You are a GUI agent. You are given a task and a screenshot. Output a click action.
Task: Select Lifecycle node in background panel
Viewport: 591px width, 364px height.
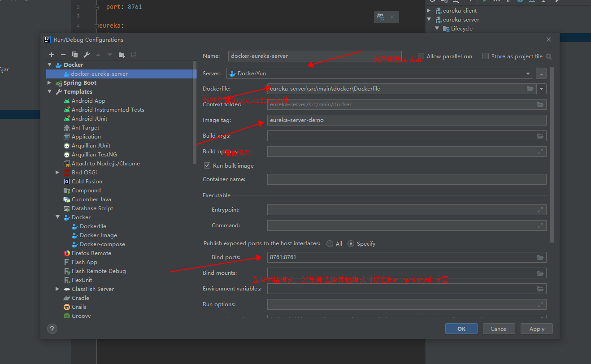(461, 28)
